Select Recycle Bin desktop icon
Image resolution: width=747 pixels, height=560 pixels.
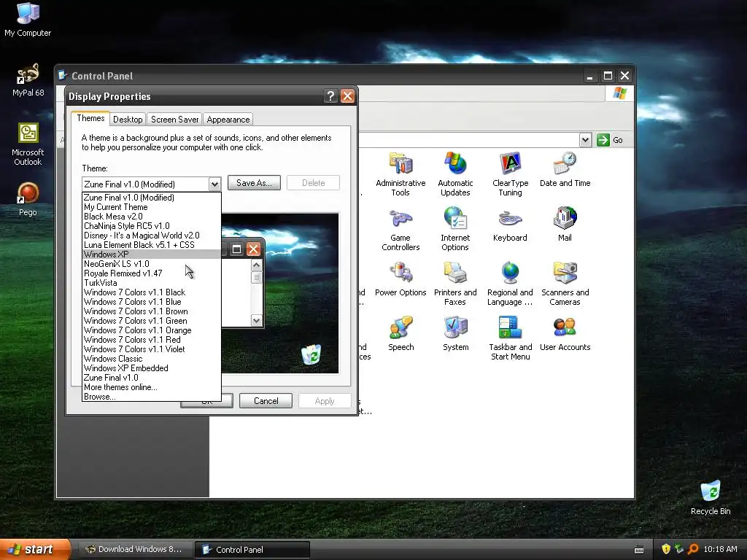point(711,498)
